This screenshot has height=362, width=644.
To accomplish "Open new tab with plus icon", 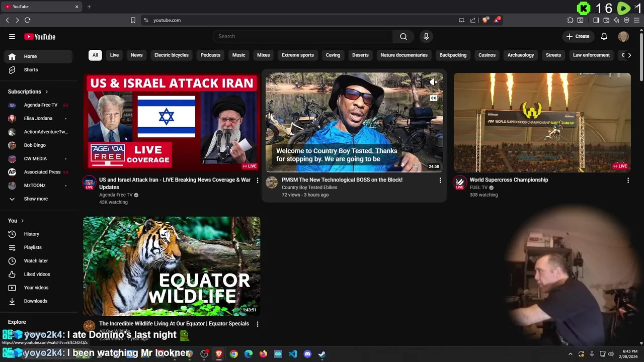I will pos(89,7).
